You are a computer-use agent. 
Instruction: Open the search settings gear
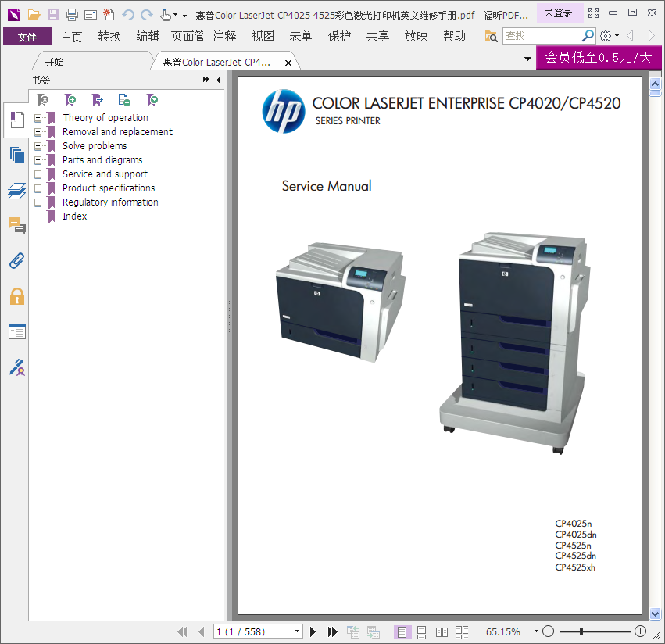[x=606, y=36]
